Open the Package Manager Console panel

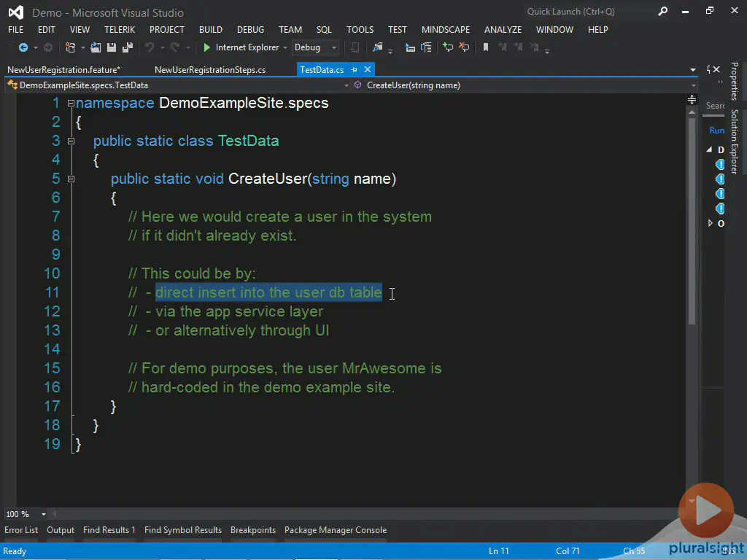[336, 530]
